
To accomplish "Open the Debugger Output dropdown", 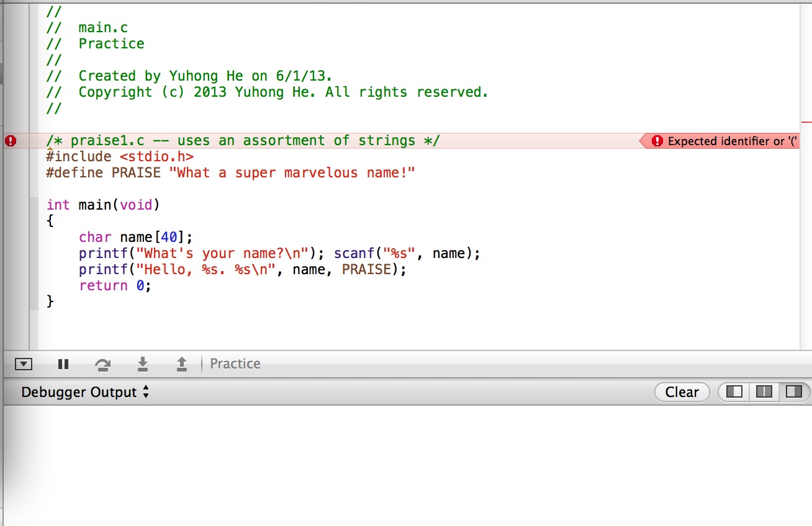I will click(85, 392).
